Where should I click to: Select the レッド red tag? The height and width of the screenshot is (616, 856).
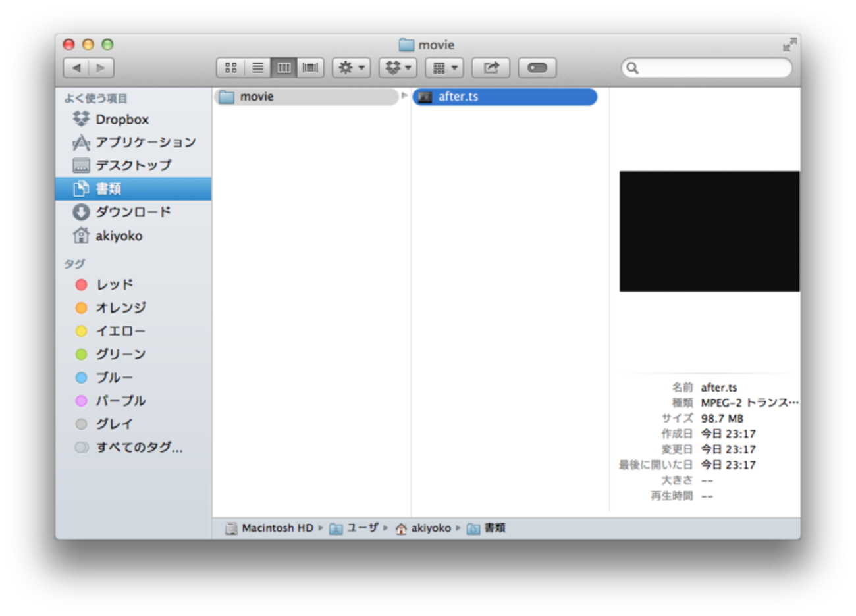pyautogui.click(x=114, y=284)
